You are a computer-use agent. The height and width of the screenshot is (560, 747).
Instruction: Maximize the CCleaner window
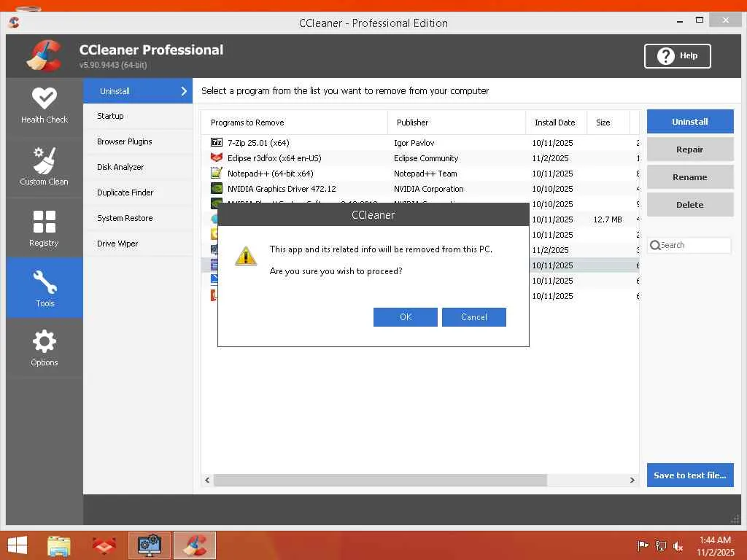coord(700,20)
